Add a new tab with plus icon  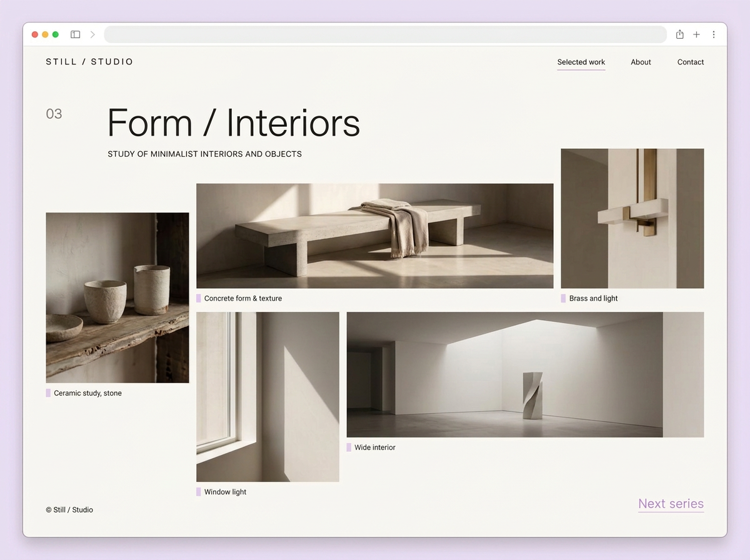click(x=696, y=34)
